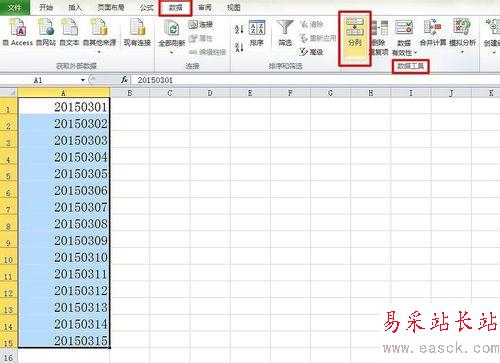Expand the 全部刷新 dropdown arrow
The height and width of the screenshot is (363, 500).
pos(172,52)
